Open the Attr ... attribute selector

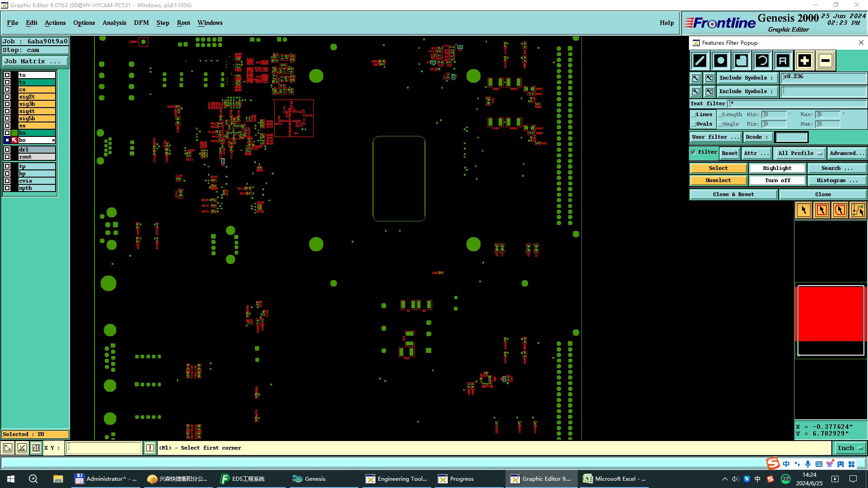pos(756,153)
